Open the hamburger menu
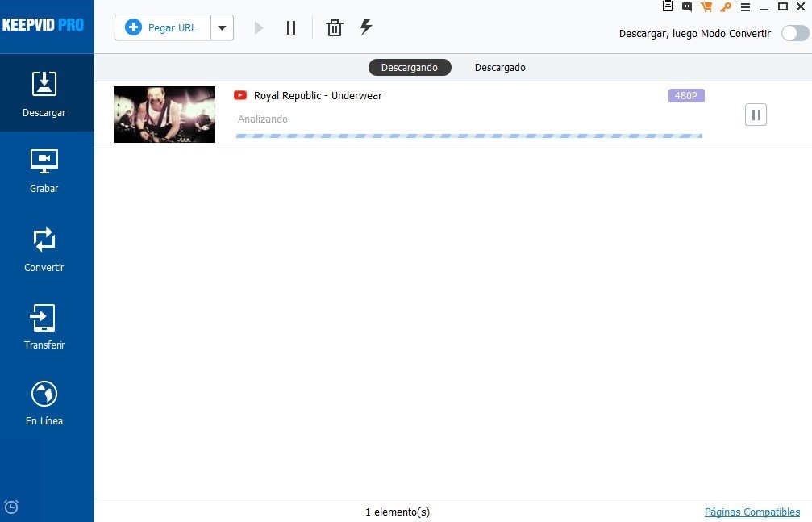The width and height of the screenshot is (812, 522). (745, 7)
